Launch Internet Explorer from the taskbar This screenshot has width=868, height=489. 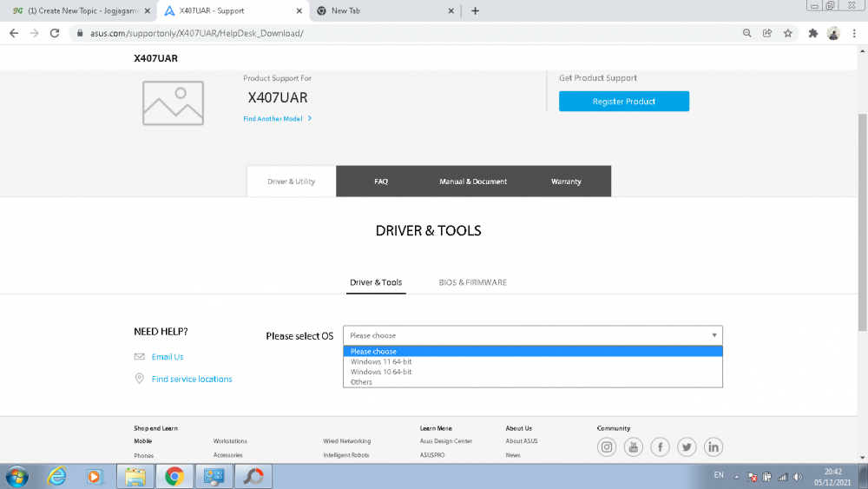pos(56,476)
